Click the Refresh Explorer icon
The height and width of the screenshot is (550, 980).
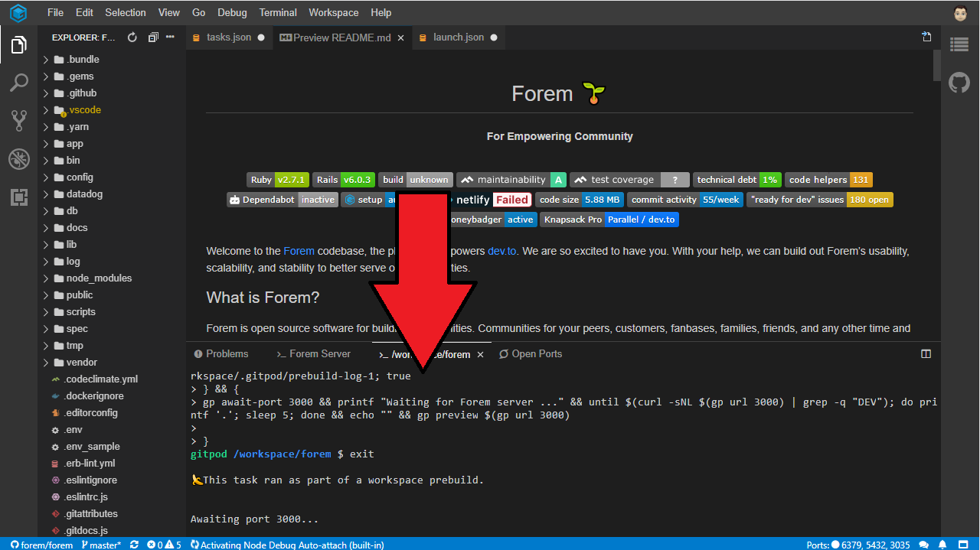tap(132, 37)
